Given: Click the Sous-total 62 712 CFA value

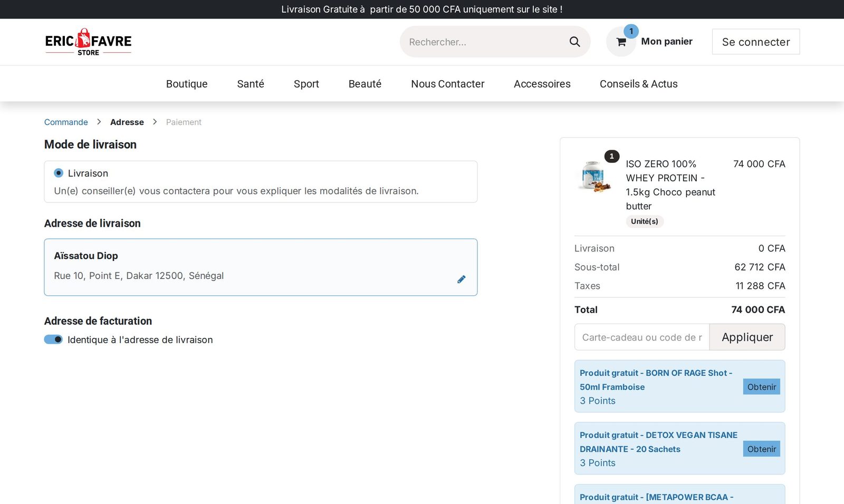Looking at the screenshot, I should tap(760, 267).
